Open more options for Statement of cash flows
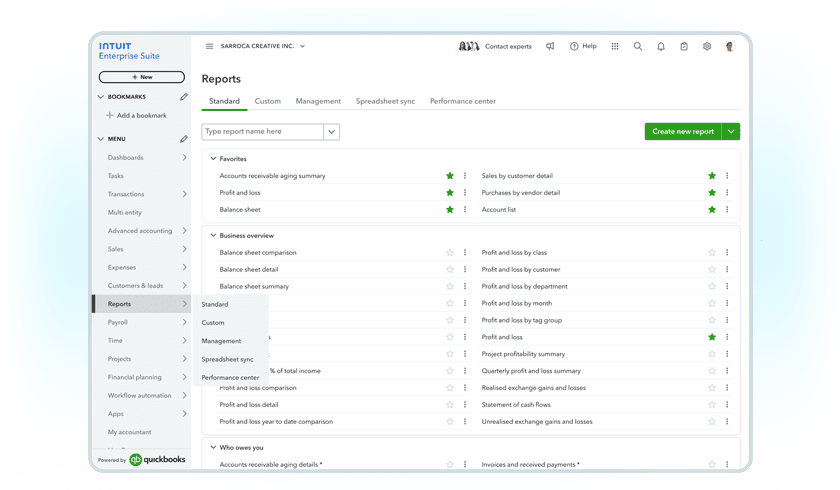This screenshot has width=840, height=490. coord(727,404)
